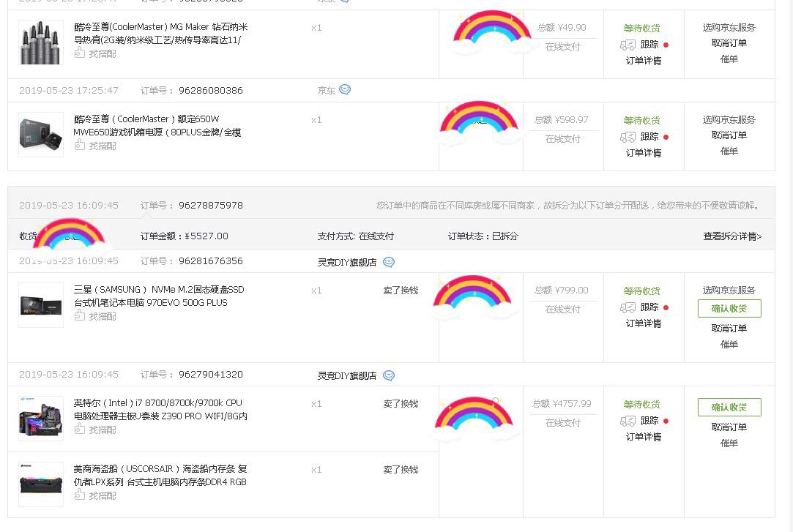Open 查看拆分详情 for split order 96278875978
Screen dimensions: 793x532
pyautogui.click(x=732, y=236)
